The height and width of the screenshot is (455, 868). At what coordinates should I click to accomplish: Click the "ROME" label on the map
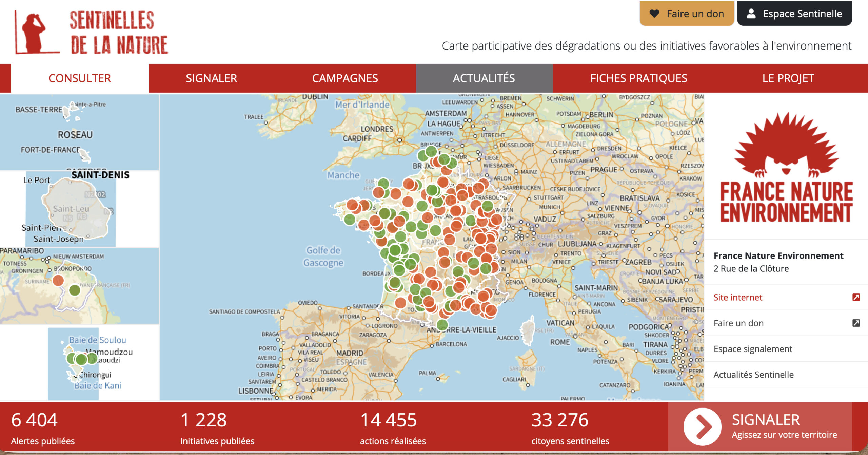pyautogui.click(x=560, y=342)
